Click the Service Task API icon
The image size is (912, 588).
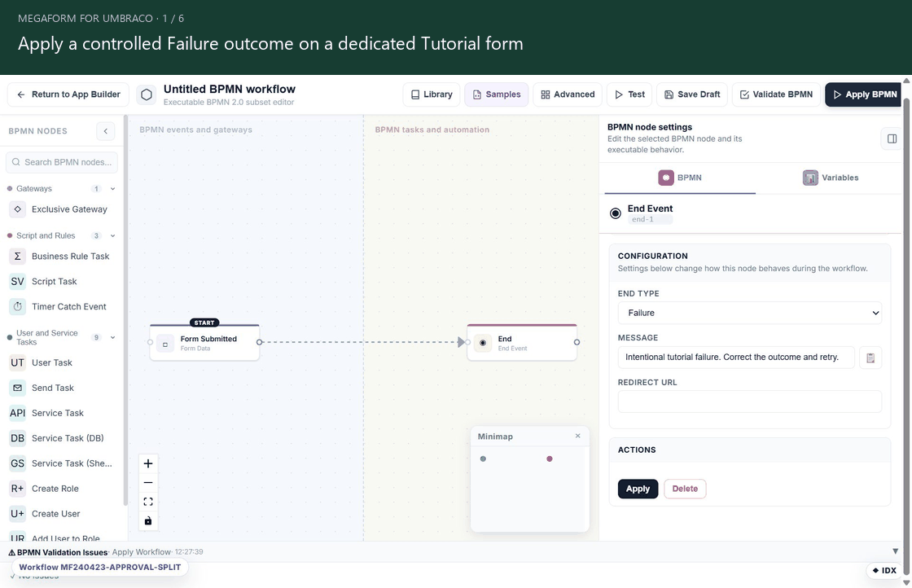tap(17, 413)
